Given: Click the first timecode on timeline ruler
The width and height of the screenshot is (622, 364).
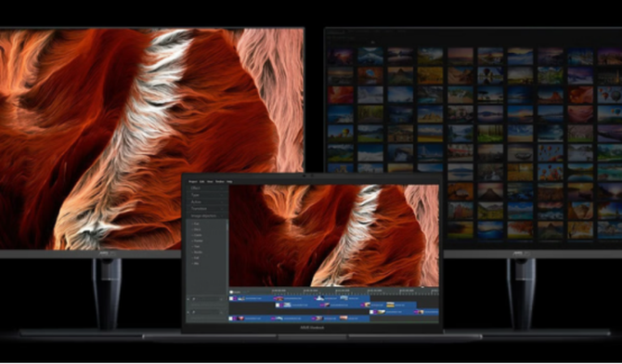Looking at the screenshot, I should [279, 291].
